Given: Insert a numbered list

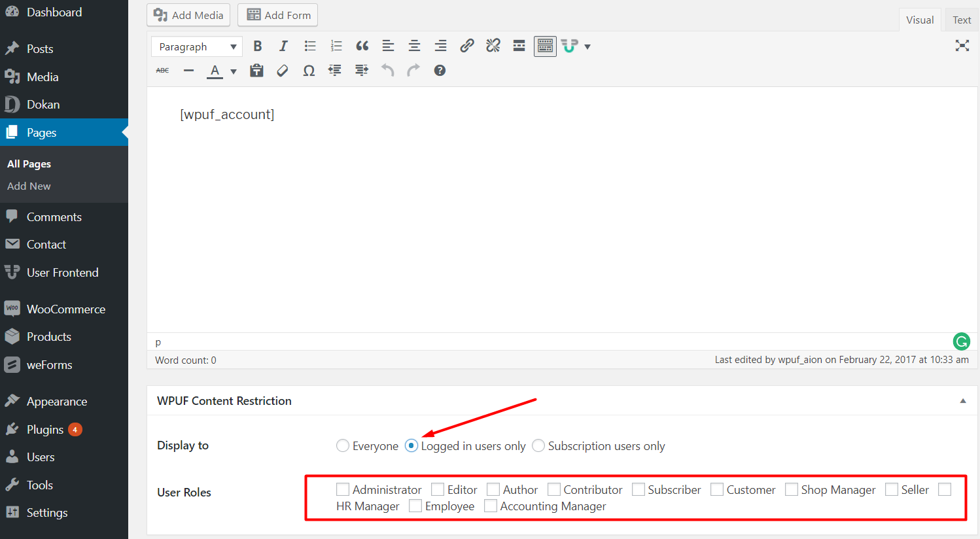Looking at the screenshot, I should [x=336, y=46].
